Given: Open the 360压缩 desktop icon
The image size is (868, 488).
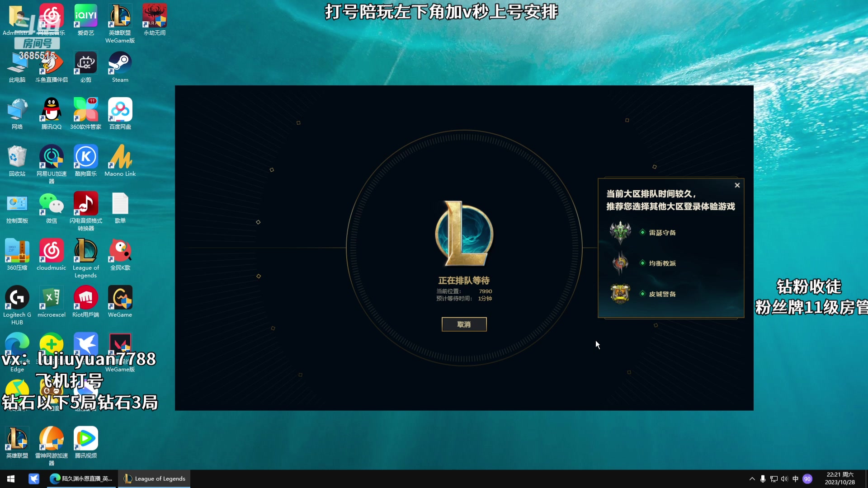Looking at the screenshot, I should (x=17, y=255).
